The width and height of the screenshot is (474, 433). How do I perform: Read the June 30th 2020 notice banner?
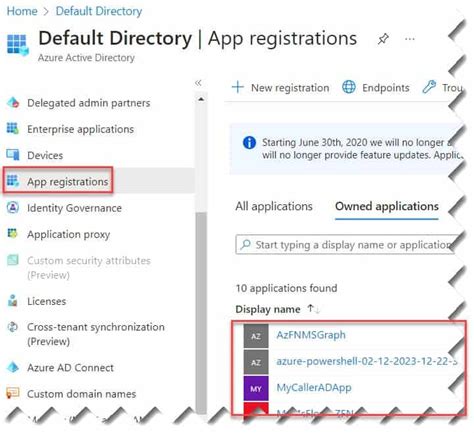(x=347, y=149)
